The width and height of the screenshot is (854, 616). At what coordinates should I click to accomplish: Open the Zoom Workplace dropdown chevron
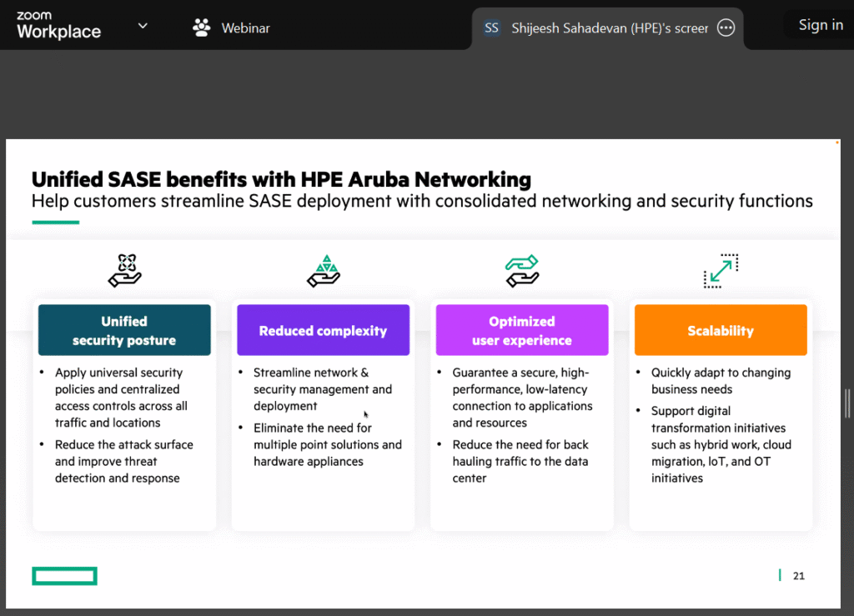143,26
